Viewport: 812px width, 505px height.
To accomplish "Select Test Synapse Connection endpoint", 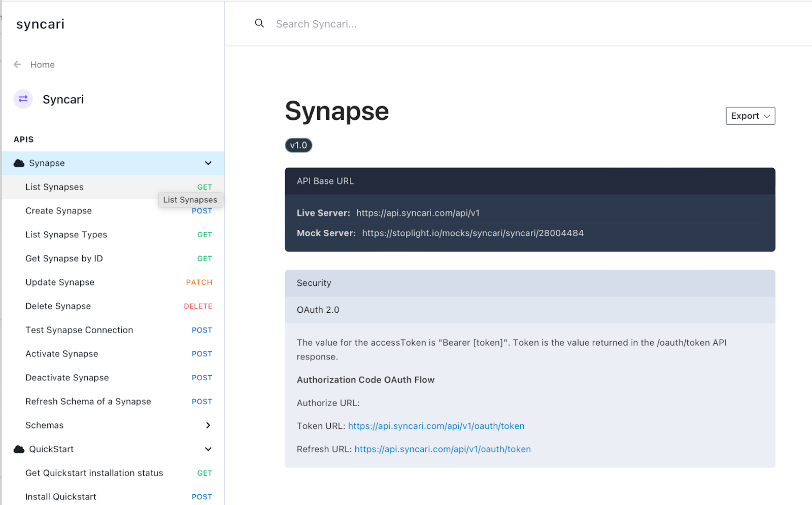I will (x=113, y=330).
